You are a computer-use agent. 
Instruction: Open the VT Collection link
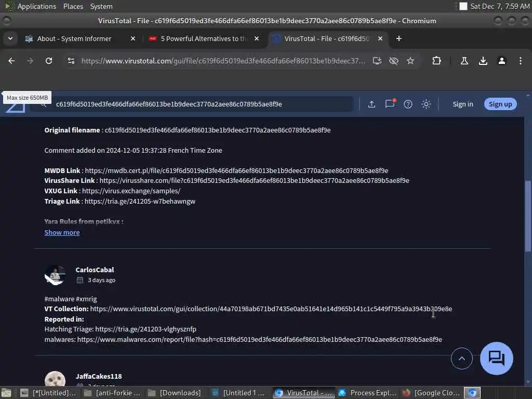tap(271, 309)
